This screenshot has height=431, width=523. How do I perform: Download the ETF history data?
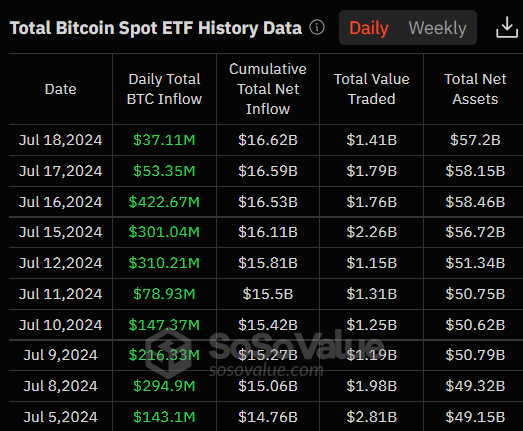[507, 27]
